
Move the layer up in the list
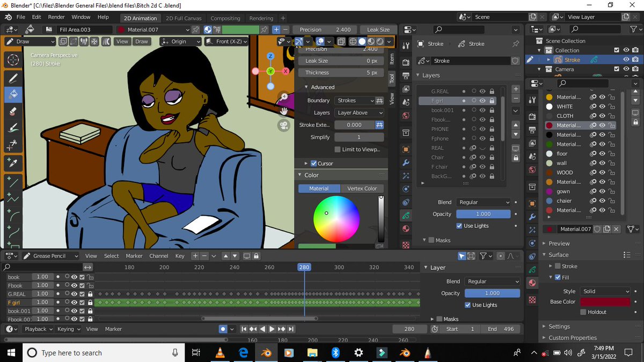click(x=516, y=124)
